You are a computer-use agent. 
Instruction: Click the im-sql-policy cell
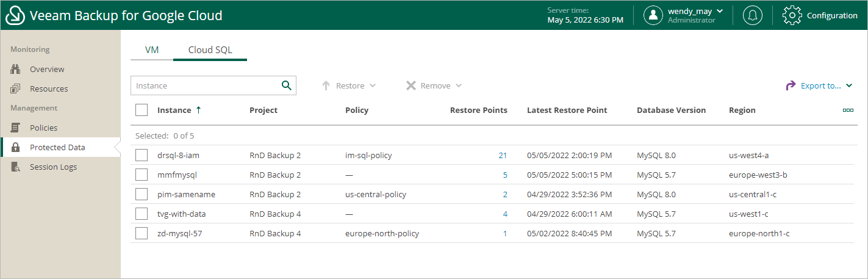[368, 155]
